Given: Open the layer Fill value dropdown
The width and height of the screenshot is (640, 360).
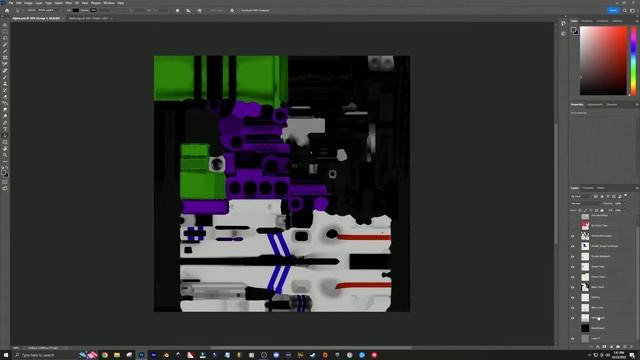Looking at the screenshot, I should pos(618,210).
